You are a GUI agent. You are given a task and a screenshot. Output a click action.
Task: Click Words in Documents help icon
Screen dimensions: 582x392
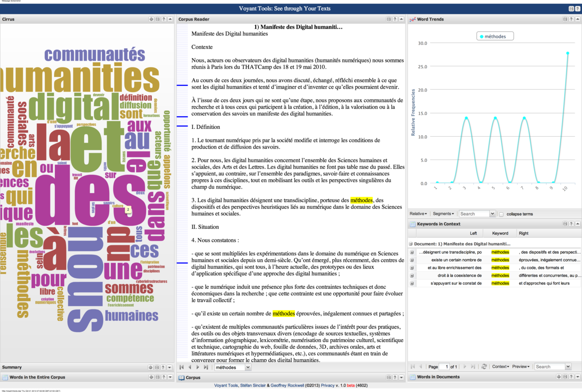coord(571,376)
